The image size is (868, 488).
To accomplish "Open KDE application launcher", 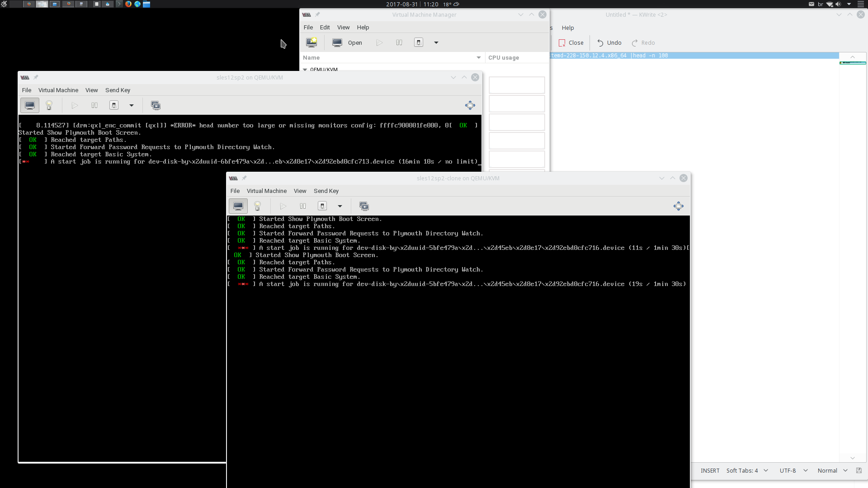I will tap(4, 4).
